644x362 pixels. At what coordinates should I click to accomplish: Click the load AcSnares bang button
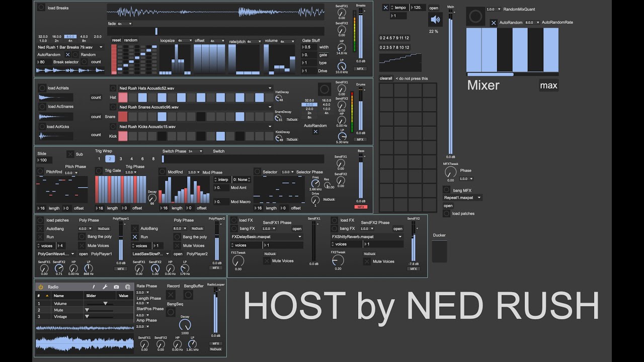(42, 107)
